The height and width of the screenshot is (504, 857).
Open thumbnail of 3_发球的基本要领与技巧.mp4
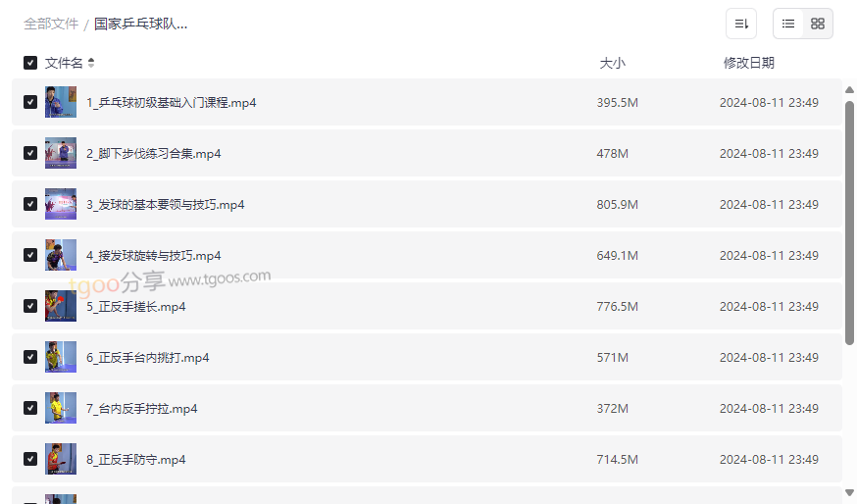61,204
